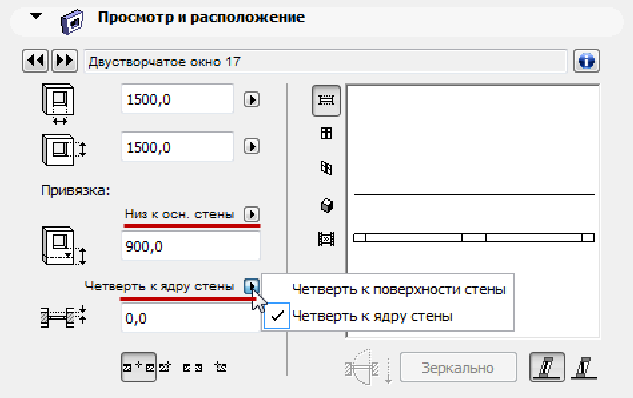Click the window height dimension icon

click(64, 150)
